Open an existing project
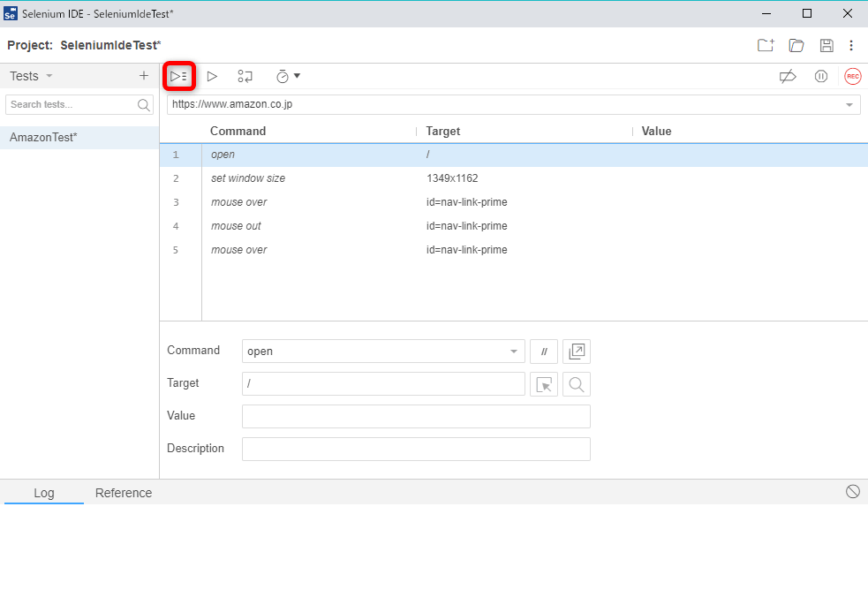The width and height of the screenshot is (868, 605). [x=796, y=45]
